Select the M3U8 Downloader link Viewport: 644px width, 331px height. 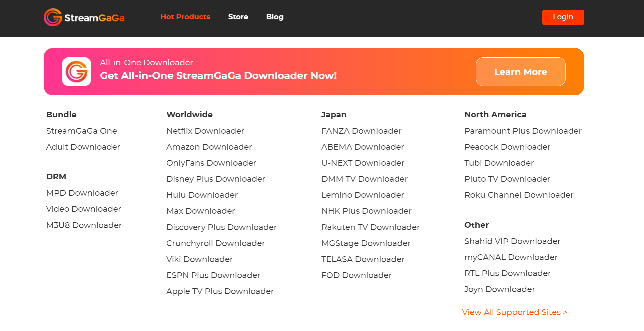click(x=84, y=225)
